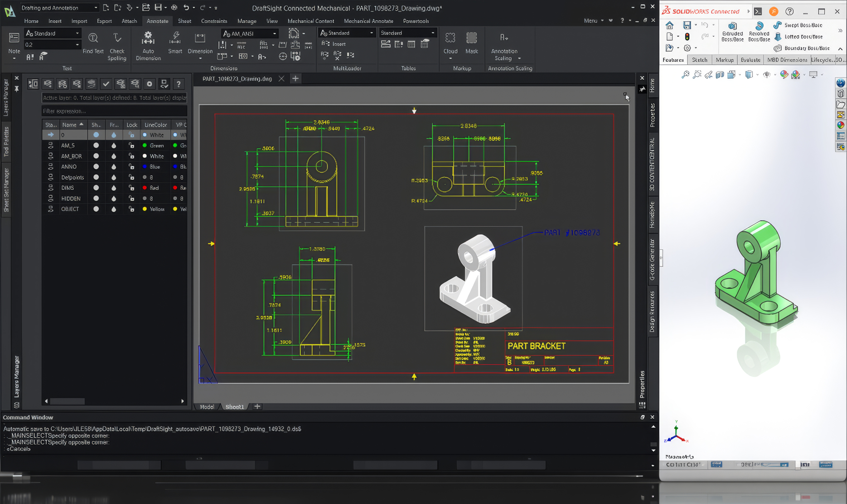Screen dimensions: 847x504
Task: Click the Note text tool icon
Action: tap(14, 38)
